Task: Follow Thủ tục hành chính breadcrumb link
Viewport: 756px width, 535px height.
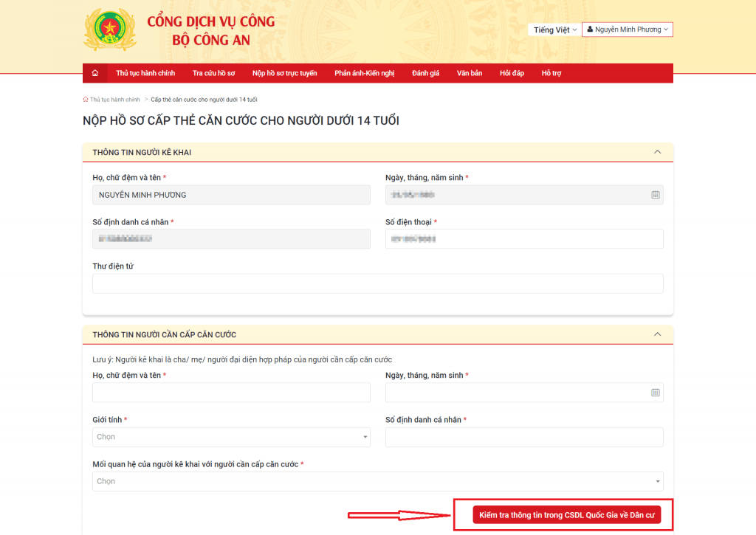Action: click(x=114, y=100)
